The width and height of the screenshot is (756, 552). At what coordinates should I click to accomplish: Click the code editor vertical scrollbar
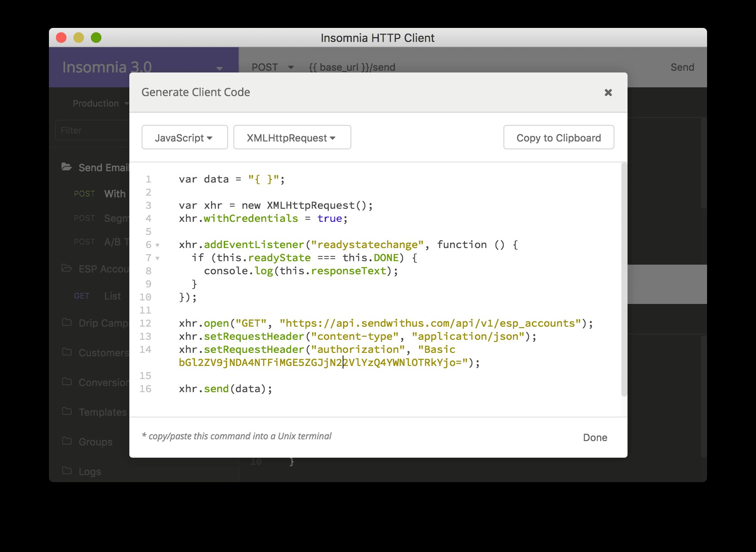[624, 279]
